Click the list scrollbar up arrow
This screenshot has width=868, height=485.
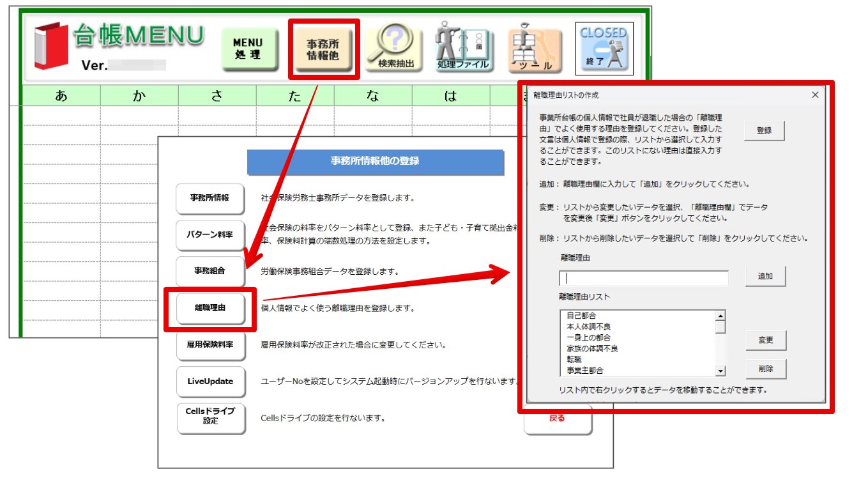click(x=720, y=316)
